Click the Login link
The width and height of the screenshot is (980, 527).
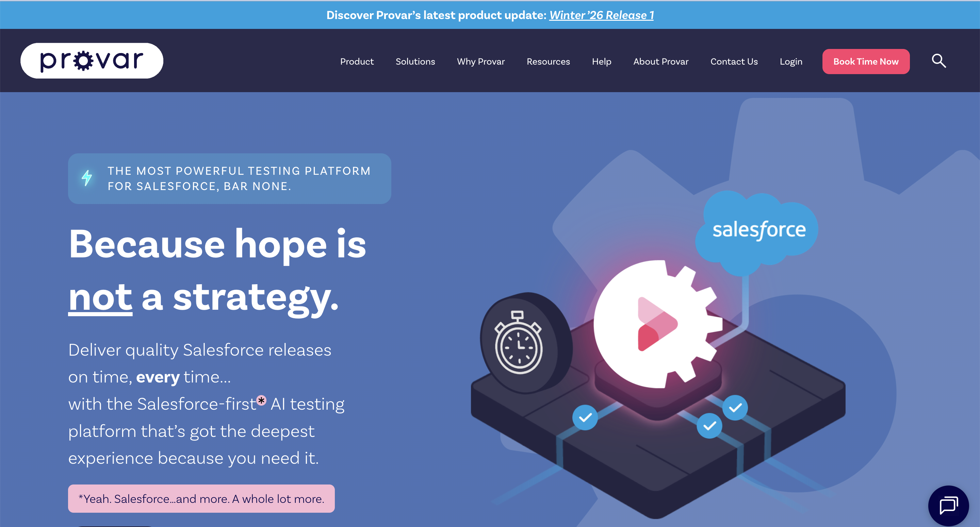tap(790, 62)
